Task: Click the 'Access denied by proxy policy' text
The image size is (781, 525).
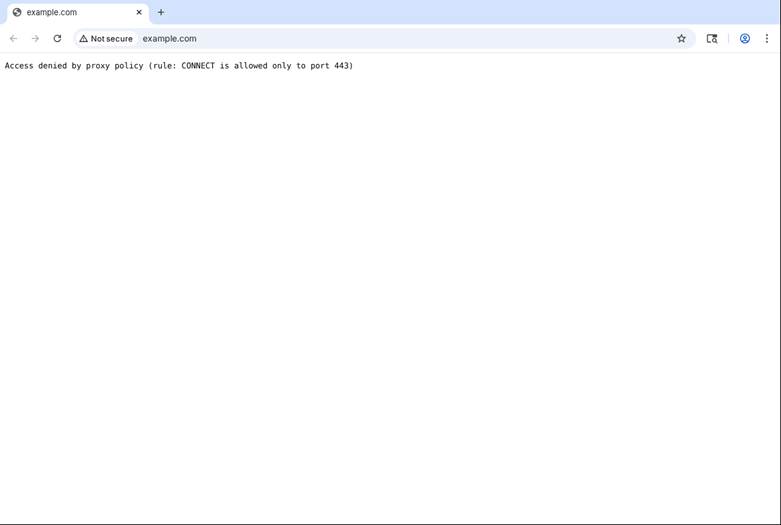Action: (x=74, y=66)
